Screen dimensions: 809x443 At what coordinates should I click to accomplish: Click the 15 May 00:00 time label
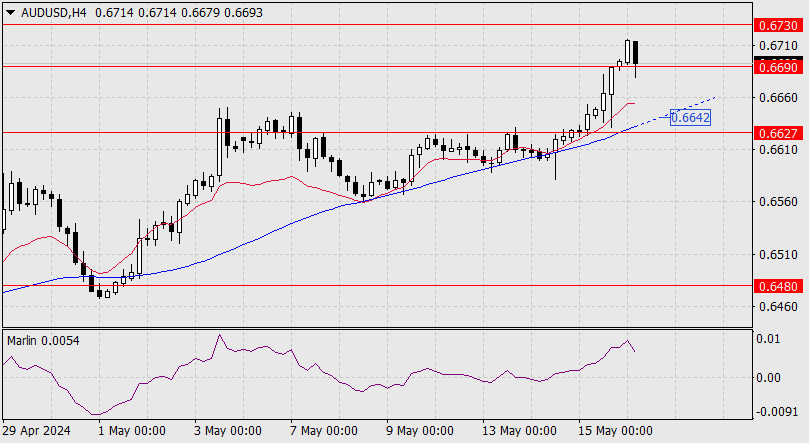point(615,431)
